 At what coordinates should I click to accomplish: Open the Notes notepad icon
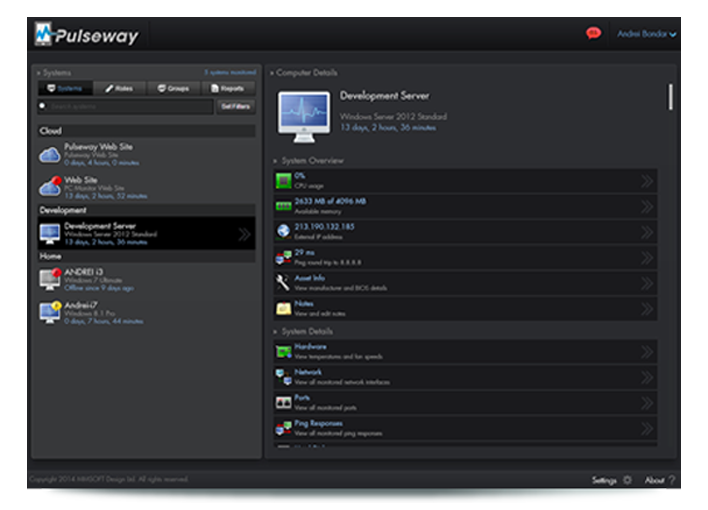point(284,309)
